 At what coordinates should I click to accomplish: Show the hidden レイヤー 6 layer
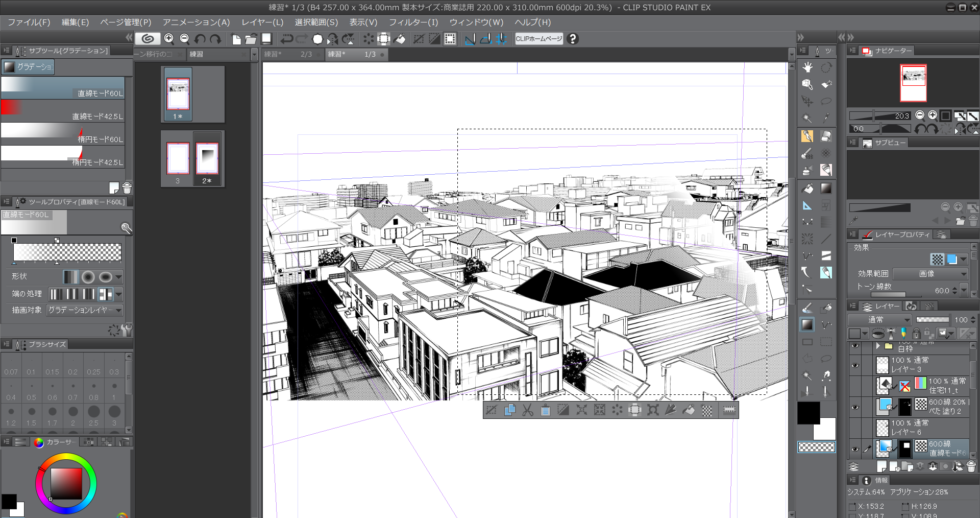pos(855,428)
